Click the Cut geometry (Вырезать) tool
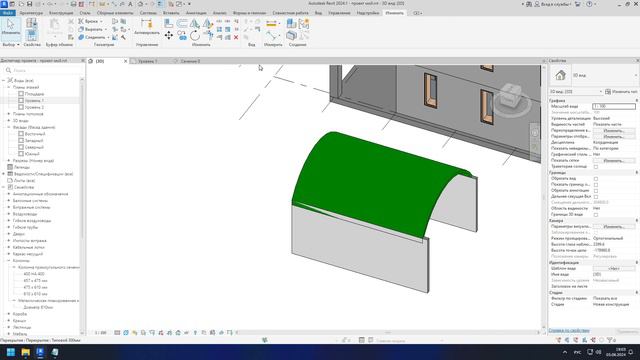 [92, 29]
